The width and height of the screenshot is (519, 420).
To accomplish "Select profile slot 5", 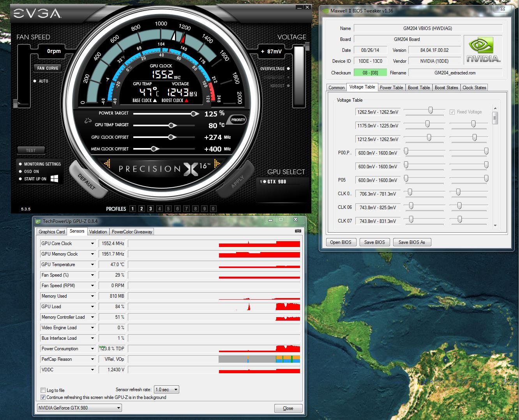I will coord(168,209).
